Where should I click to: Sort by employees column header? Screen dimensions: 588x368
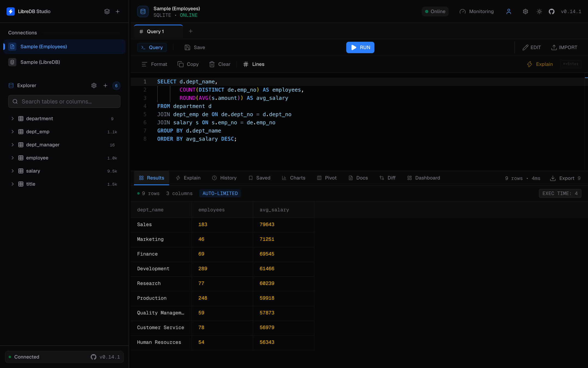(x=222, y=210)
